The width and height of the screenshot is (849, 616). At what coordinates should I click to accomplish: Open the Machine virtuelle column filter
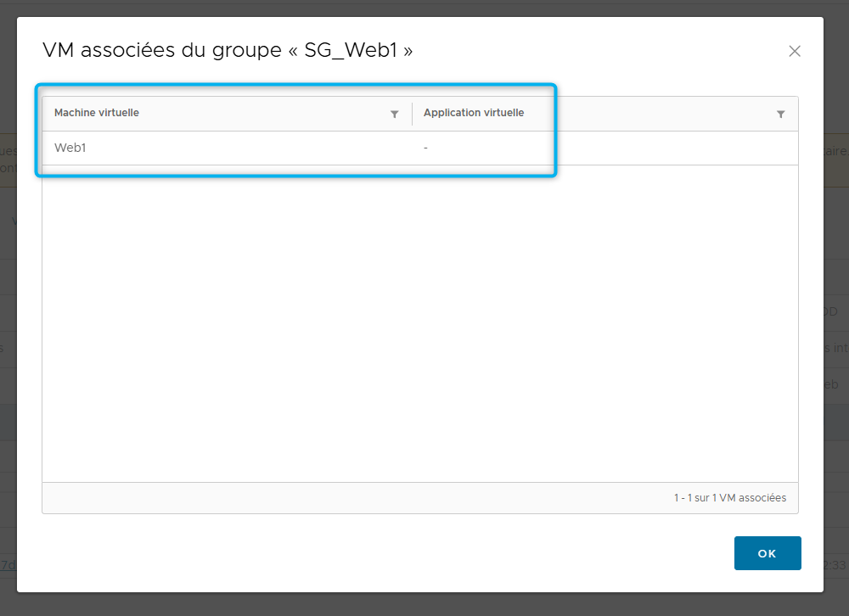[x=394, y=115]
